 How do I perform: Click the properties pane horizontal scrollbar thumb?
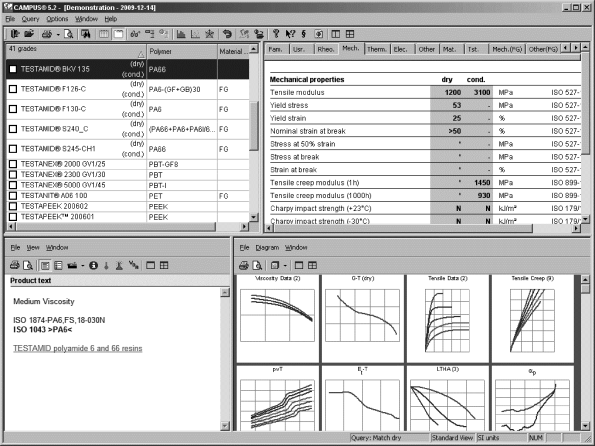(403, 228)
